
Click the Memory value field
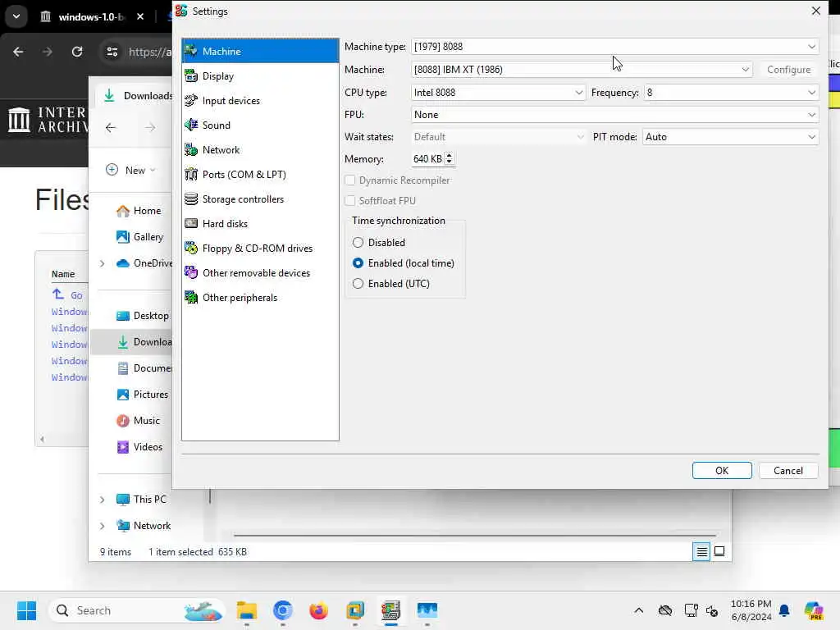[x=427, y=159]
